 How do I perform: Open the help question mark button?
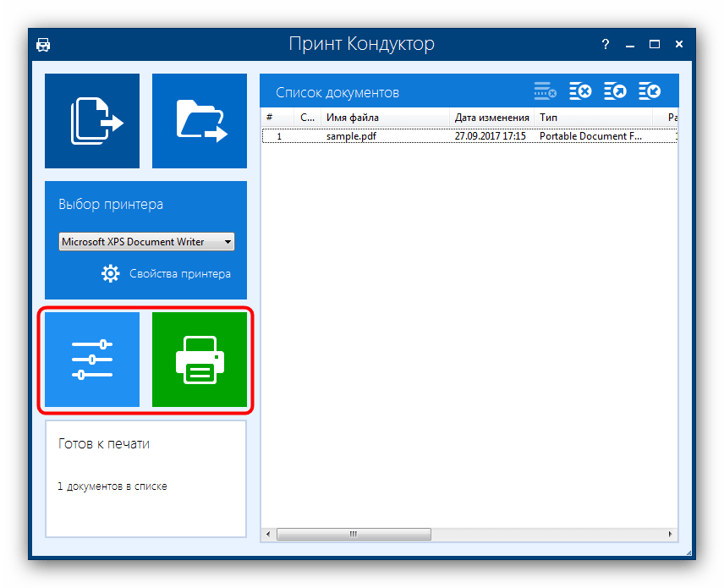[606, 44]
